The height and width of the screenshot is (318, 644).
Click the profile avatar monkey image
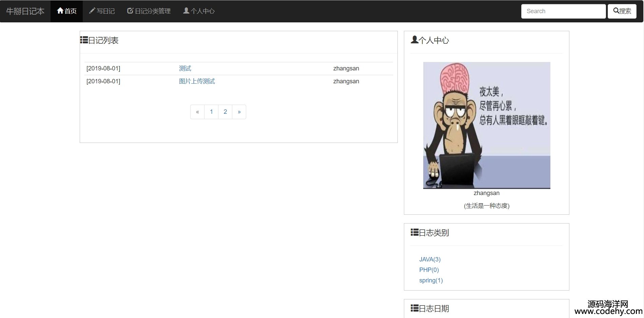487,125
